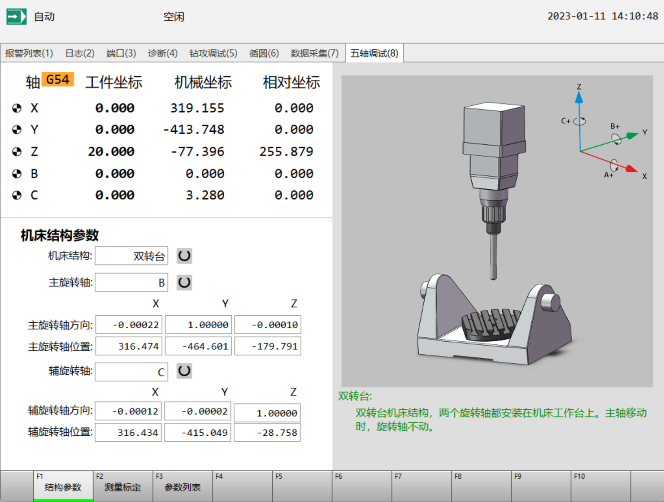Open the 报警列表(1) tab
The image size is (664, 502).
point(29,53)
